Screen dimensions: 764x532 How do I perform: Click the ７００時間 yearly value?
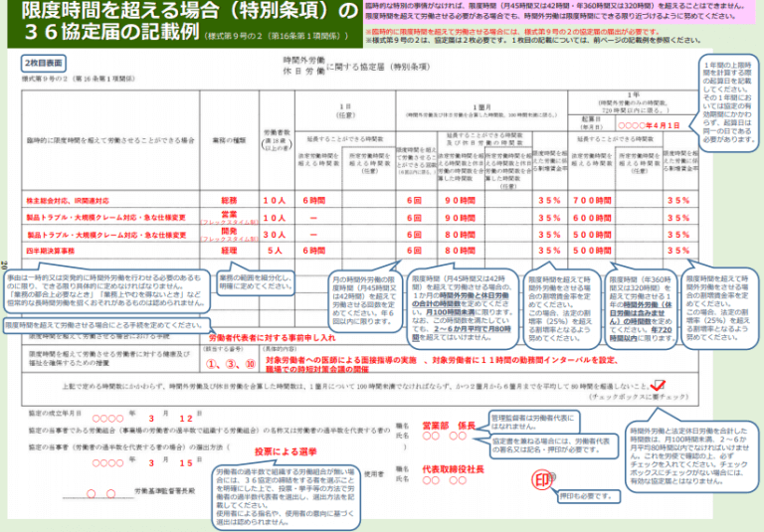coord(592,200)
